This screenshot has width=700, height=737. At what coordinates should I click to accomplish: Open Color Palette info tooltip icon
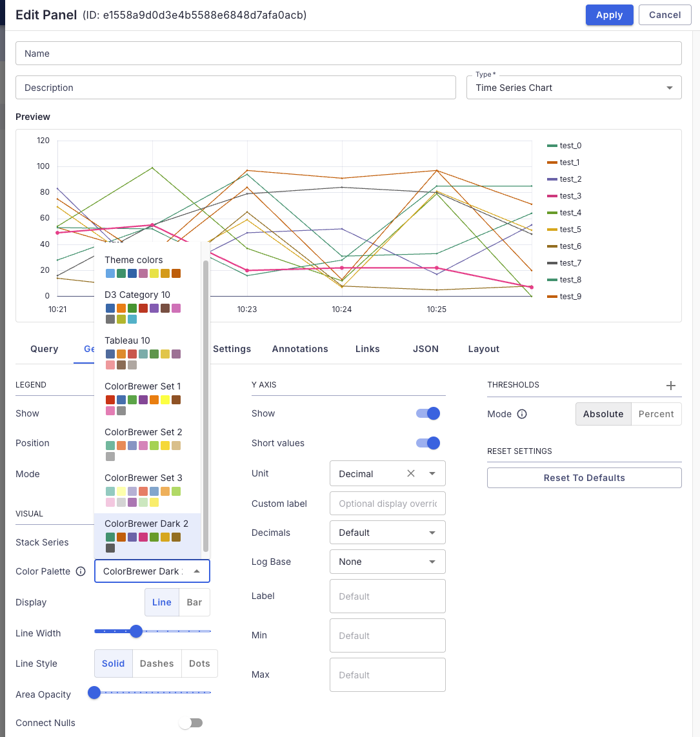81,571
